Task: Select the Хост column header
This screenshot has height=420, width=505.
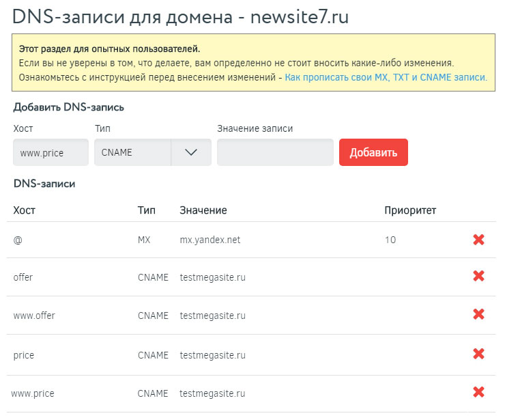Action: pyautogui.click(x=24, y=210)
